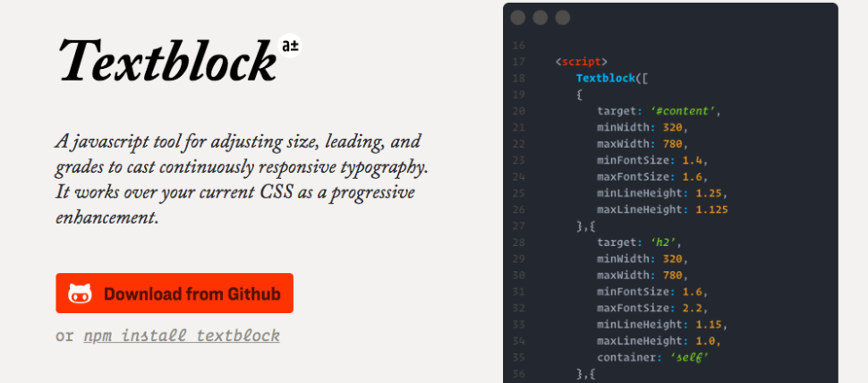The image size is (868, 383).
Task: Click line number 20 in the gutter
Action: point(519,111)
